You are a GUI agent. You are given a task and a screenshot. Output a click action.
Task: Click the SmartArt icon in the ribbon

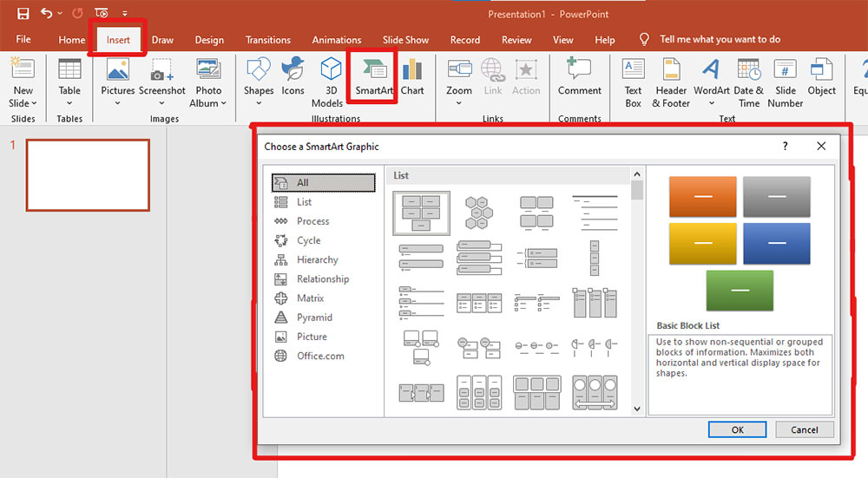pyautogui.click(x=373, y=76)
